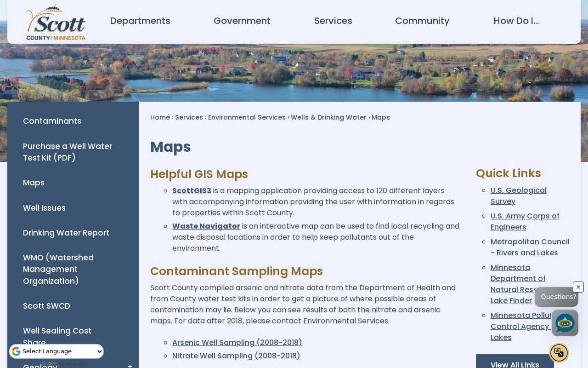Click the Contaminant Sampling Maps heading

coord(237,271)
